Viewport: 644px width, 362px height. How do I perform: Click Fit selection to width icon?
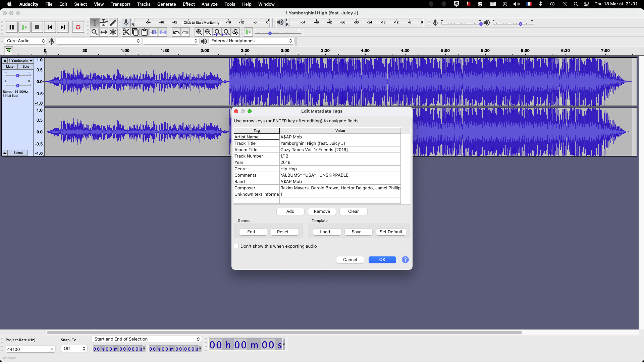[x=217, y=32]
